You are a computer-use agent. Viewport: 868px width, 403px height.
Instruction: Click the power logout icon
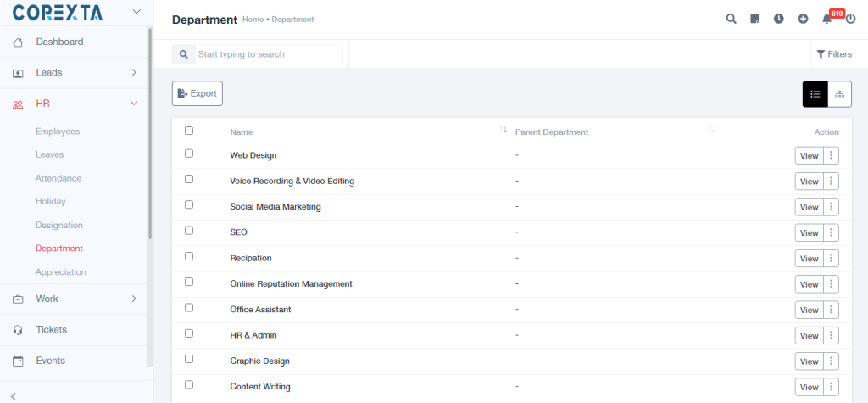[x=850, y=19]
